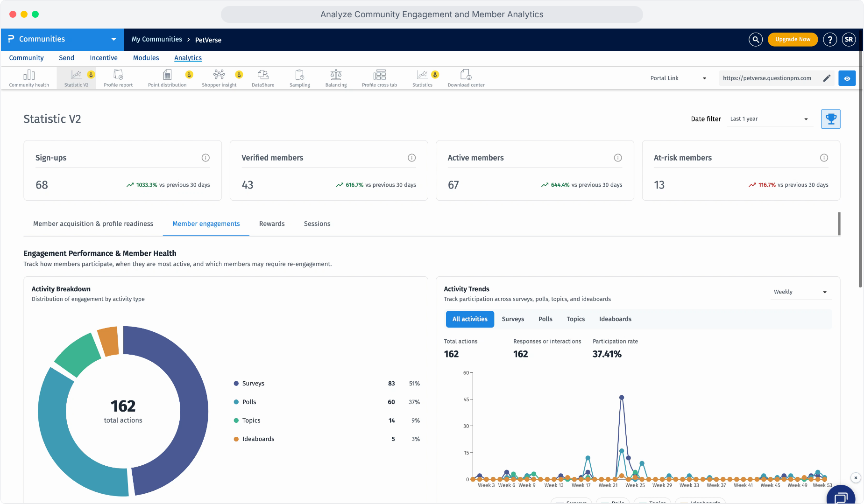The image size is (864, 504).
Task: Expand the Portal Link dropdown
Action: [x=678, y=78]
